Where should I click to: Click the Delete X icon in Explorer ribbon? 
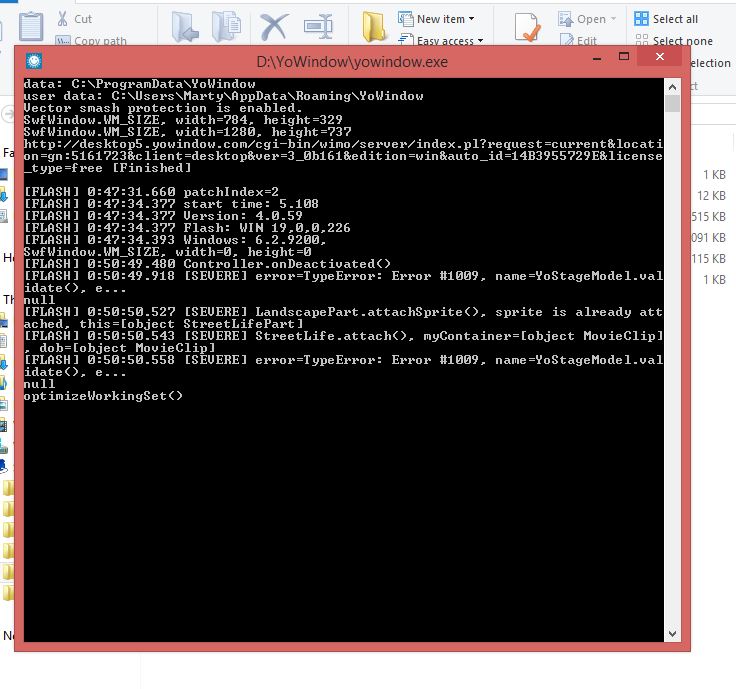(x=274, y=27)
